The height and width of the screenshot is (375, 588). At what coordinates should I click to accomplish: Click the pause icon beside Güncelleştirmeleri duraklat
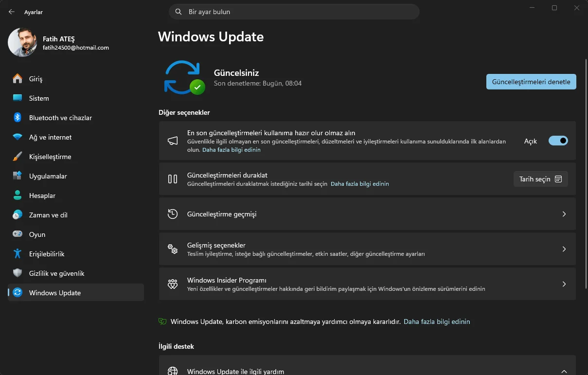coord(173,179)
